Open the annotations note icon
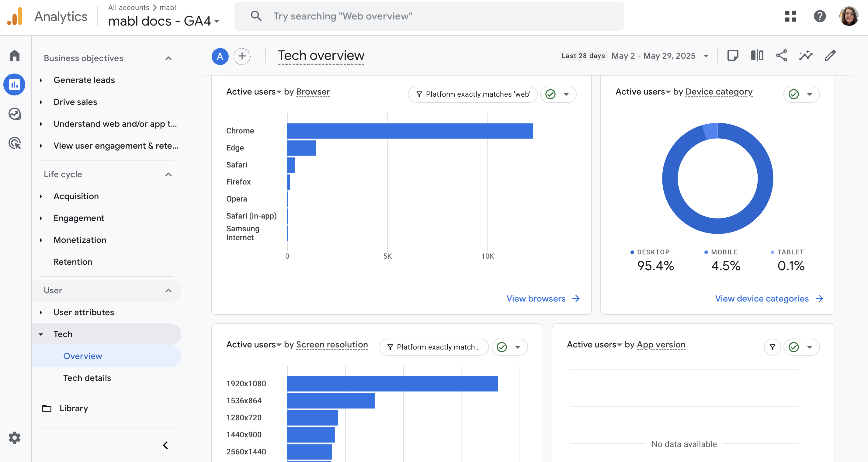Image resolution: width=868 pixels, height=462 pixels. coord(733,56)
